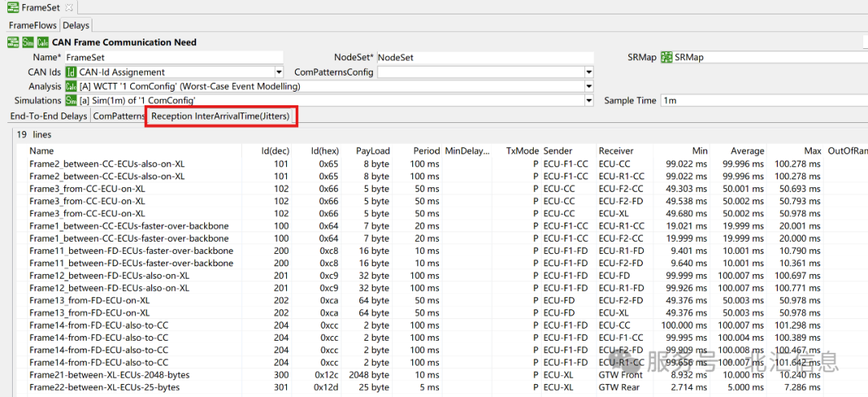868x397 pixels.
Task: Click the 25 byte payload cell
Action: click(x=373, y=387)
